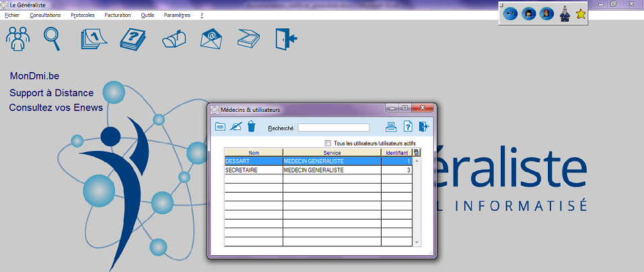This screenshot has width=644, height=272.
Task: Click the yellow star favorites icon
Action: 580,14
